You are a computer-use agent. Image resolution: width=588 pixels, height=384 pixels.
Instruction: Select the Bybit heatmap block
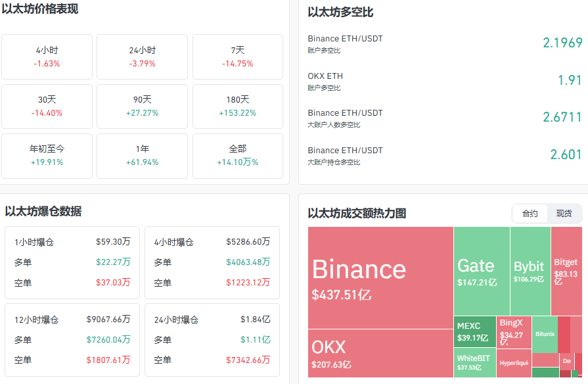click(x=530, y=271)
